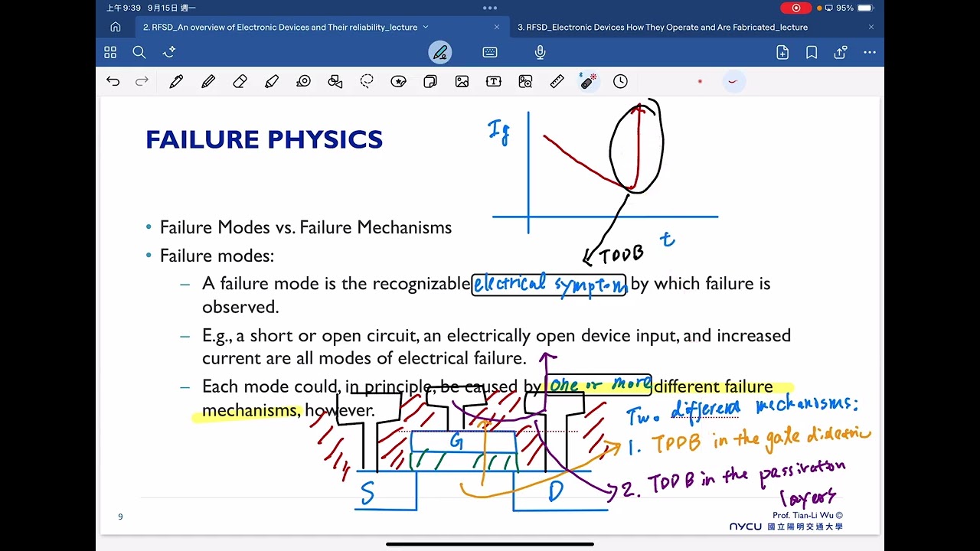This screenshot has width=980, height=551.
Task: Start audio recording with microphone
Action: coord(540,52)
